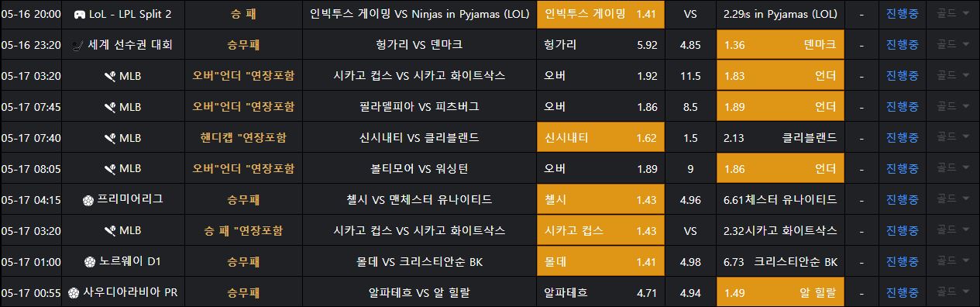Select the 덴마크 1.36 odds cell
The width and height of the screenshot is (980, 307).
point(780,45)
